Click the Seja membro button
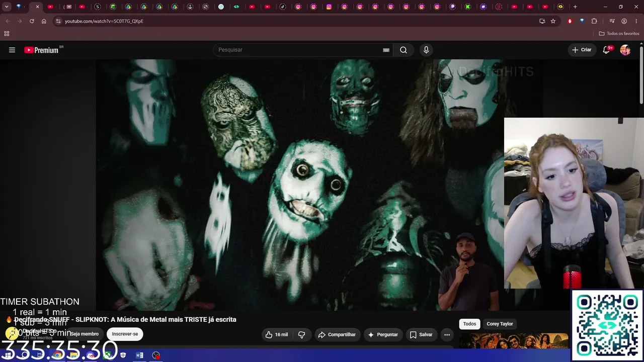 click(x=84, y=334)
